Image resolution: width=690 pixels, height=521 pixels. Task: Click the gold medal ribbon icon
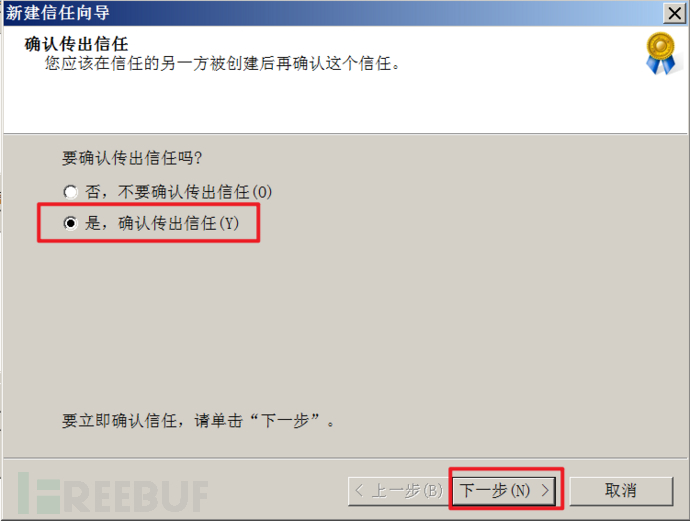pos(660,53)
